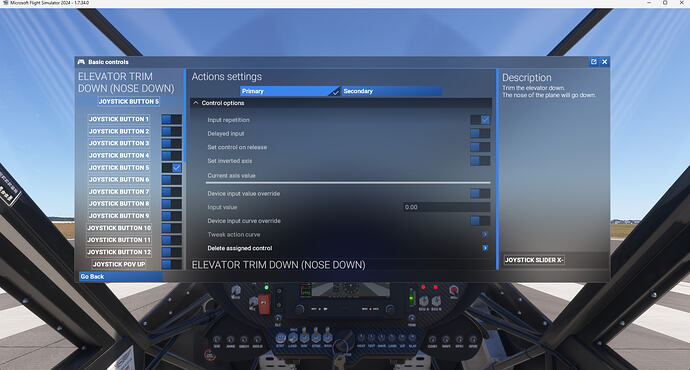The image size is (690, 370).
Task: Click the JOYSTICK SLIDER X- binding box
Action: tap(534, 260)
